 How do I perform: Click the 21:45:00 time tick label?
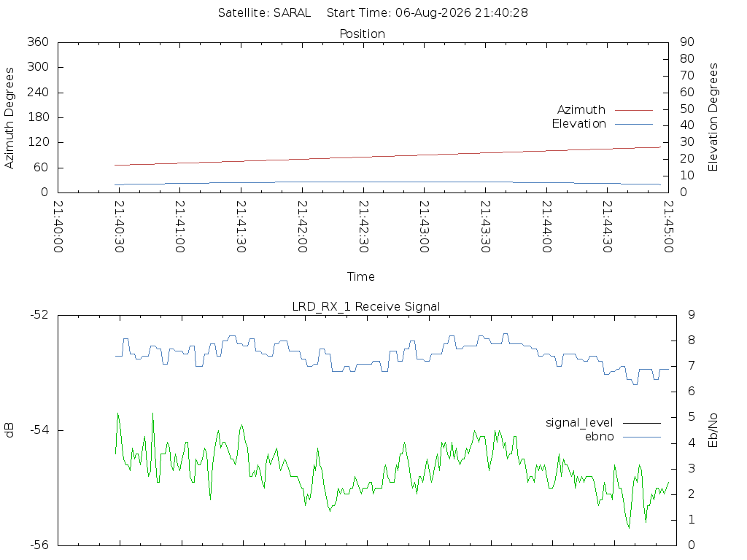pyautogui.click(x=668, y=227)
